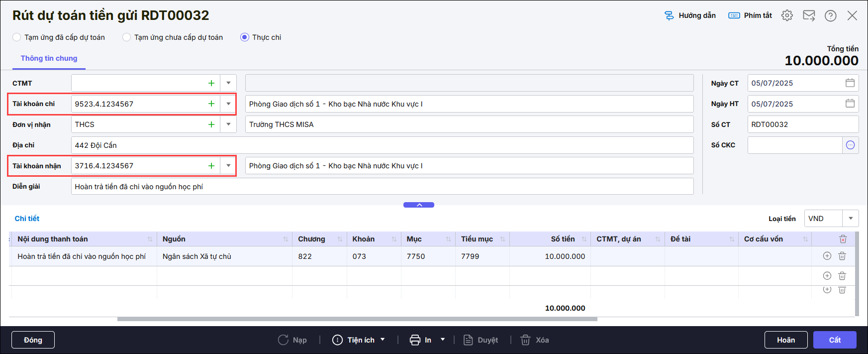
Task: Click the green plus in Tài khoản chi
Action: 211,104
